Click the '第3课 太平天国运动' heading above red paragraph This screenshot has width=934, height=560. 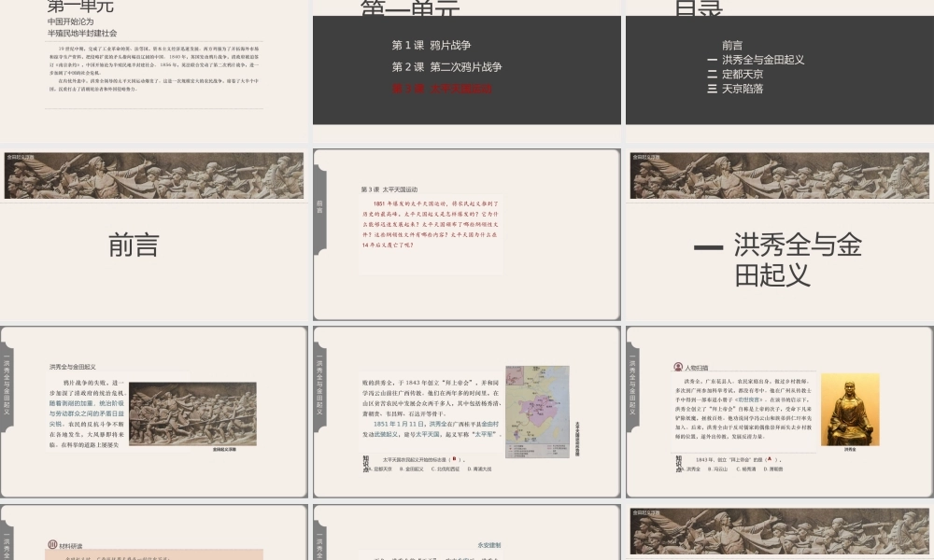point(389,189)
